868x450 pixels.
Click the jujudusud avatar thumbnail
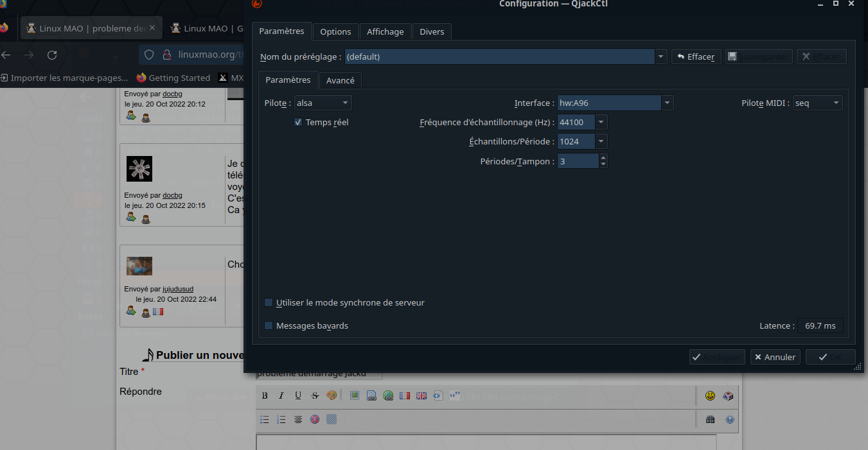point(139,266)
